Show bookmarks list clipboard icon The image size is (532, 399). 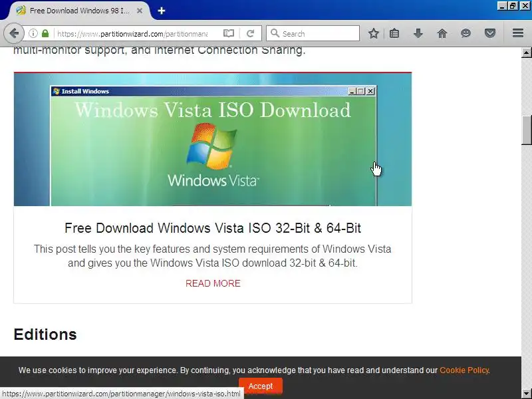(x=394, y=33)
